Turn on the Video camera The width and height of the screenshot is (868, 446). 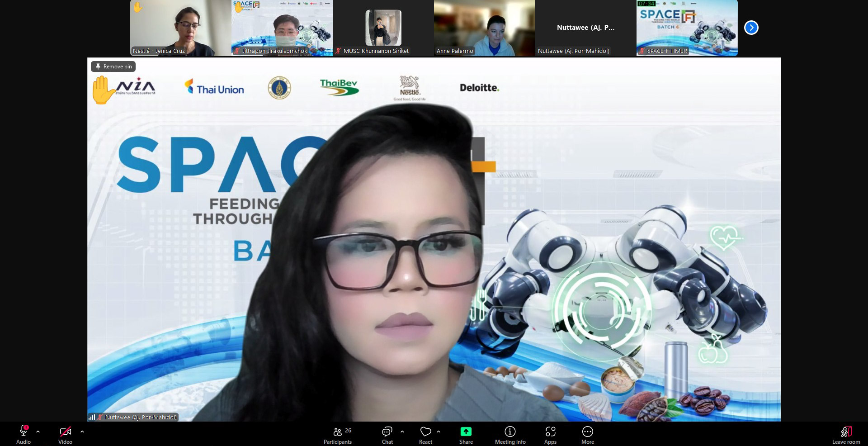(x=65, y=432)
